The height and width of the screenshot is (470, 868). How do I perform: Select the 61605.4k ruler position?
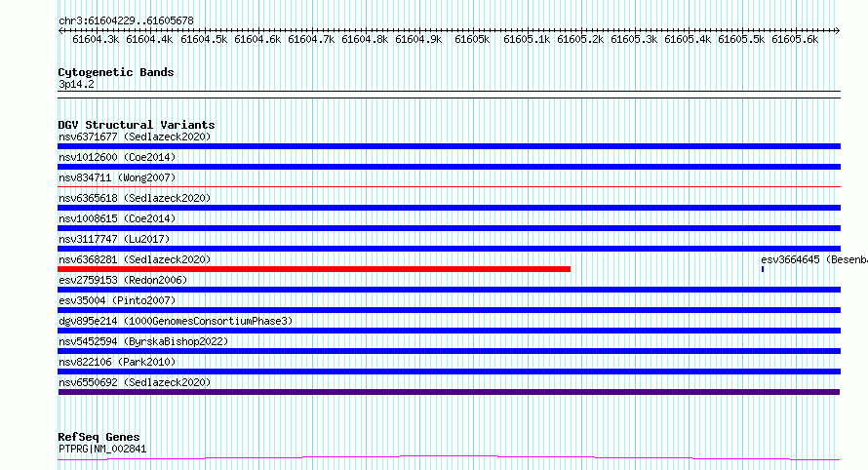(x=688, y=39)
